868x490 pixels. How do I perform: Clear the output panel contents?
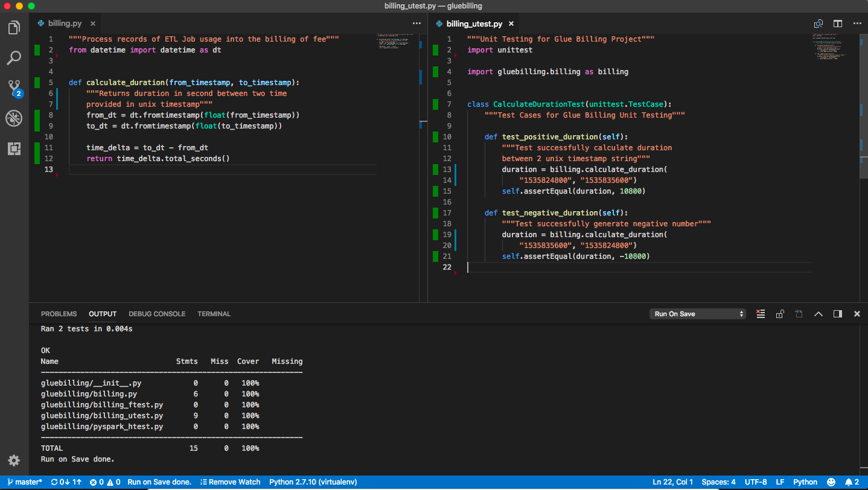(x=761, y=314)
